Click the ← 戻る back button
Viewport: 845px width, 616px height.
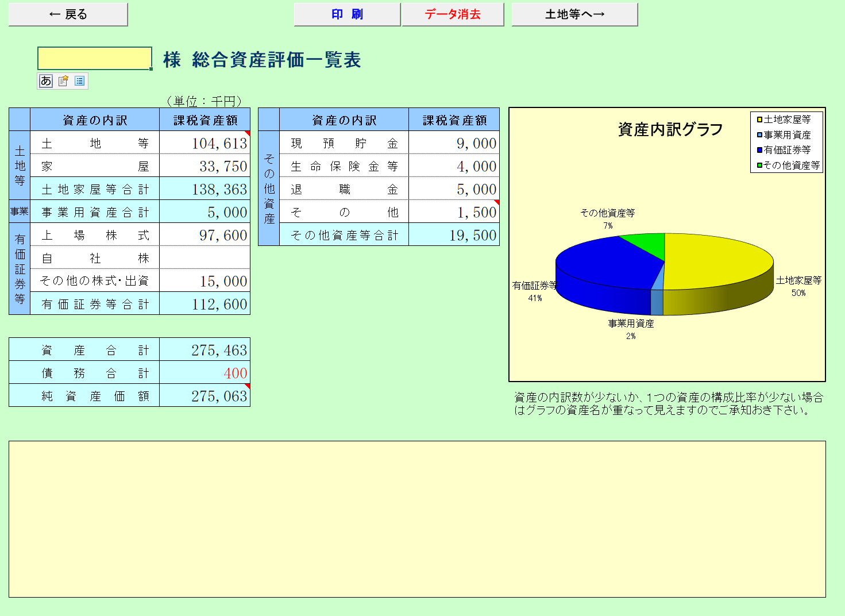click(68, 14)
